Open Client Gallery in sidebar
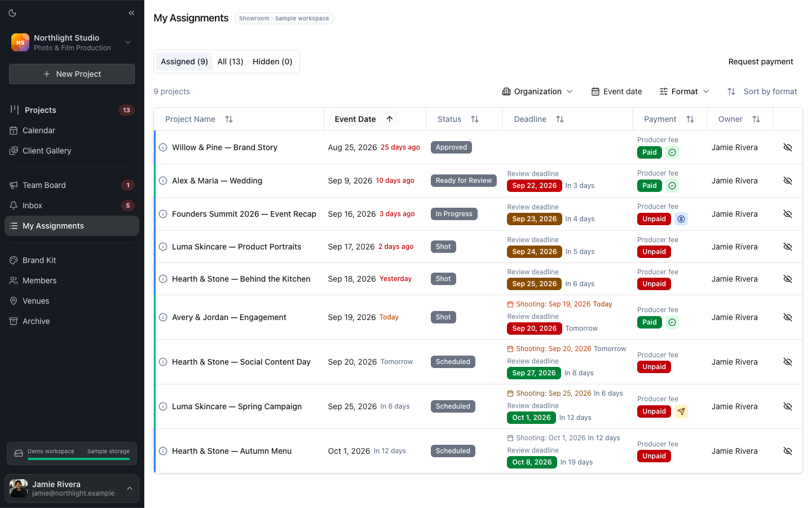 72,151
